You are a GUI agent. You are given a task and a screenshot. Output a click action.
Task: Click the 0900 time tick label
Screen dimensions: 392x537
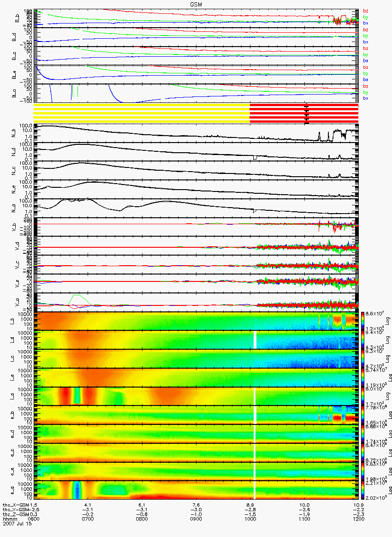coord(196,519)
